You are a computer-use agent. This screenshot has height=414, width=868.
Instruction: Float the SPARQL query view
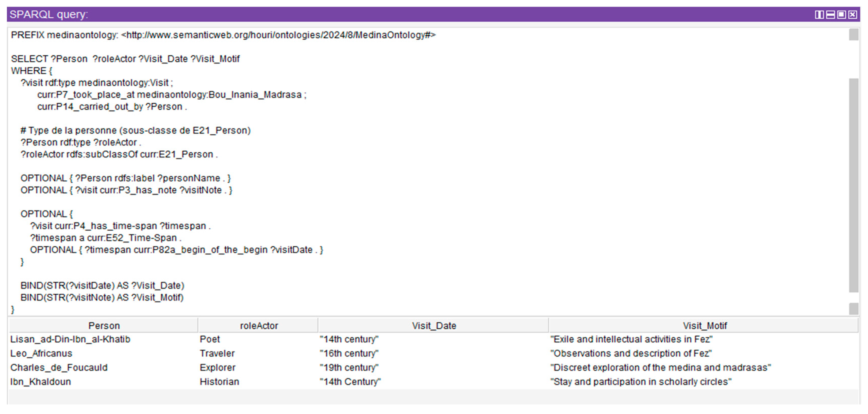click(841, 14)
